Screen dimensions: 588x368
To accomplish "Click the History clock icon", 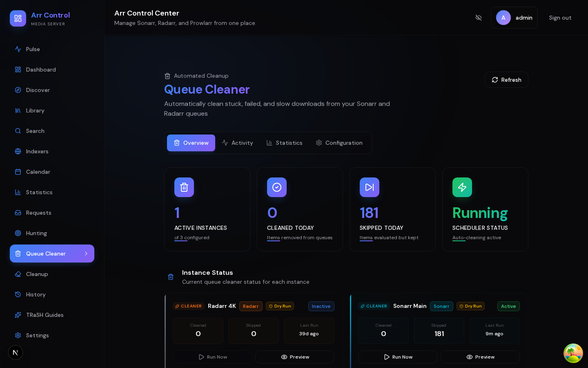I will pos(18,294).
